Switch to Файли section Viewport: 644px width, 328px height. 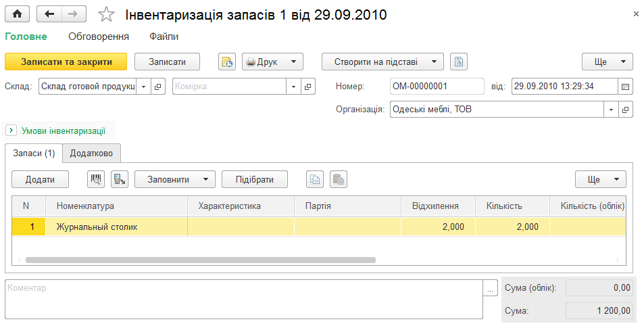(164, 37)
